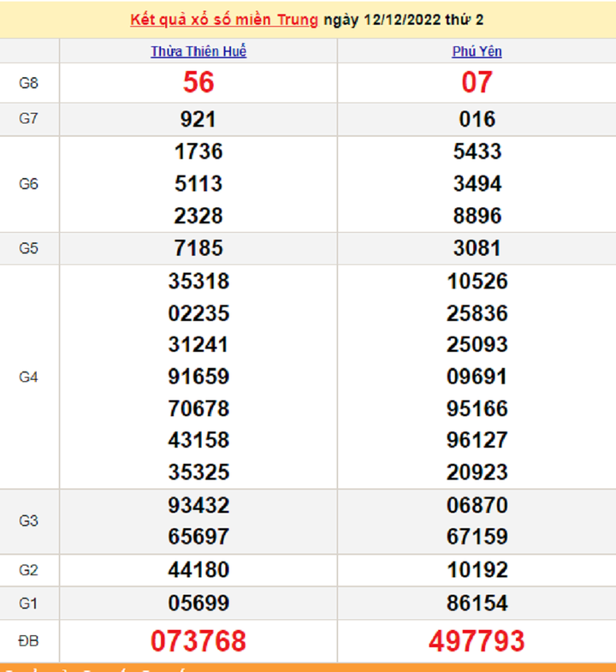This screenshot has height=672, width=616.
Task: Select the G1 result 86154
Action: tap(477, 602)
